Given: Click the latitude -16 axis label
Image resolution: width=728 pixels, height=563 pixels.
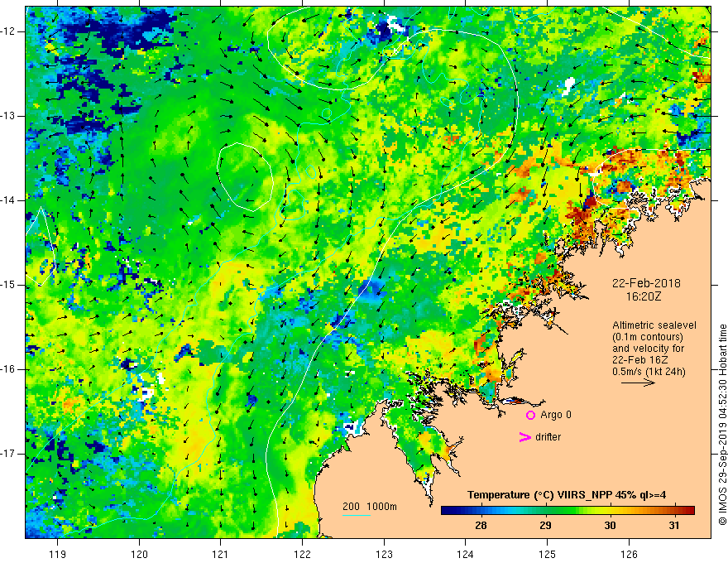Looking at the screenshot, I should click(x=8, y=369).
